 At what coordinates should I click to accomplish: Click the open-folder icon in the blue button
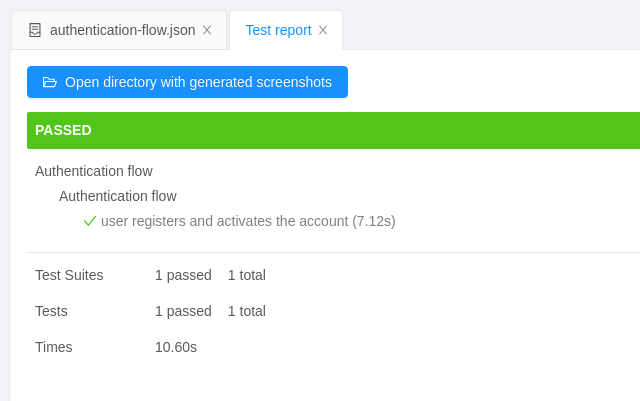point(50,82)
